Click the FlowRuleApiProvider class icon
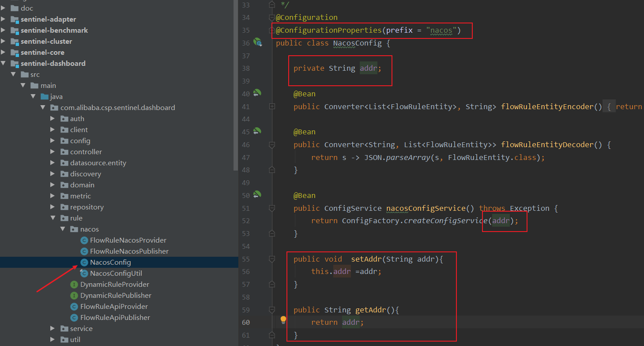The image size is (644, 346). click(74, 307)
